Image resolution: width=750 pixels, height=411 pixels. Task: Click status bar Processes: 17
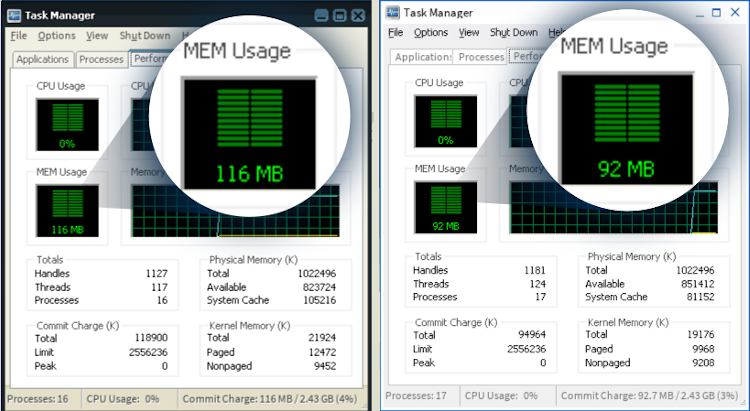[416, 396]
